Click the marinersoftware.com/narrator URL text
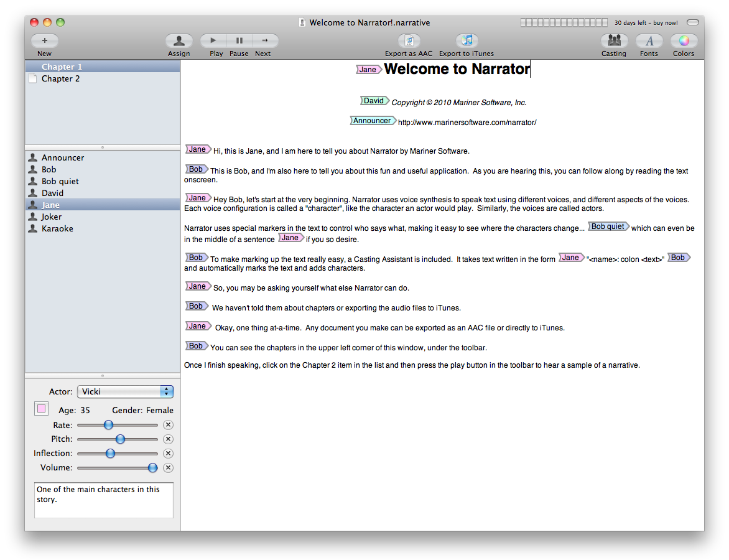 point(467,123)
